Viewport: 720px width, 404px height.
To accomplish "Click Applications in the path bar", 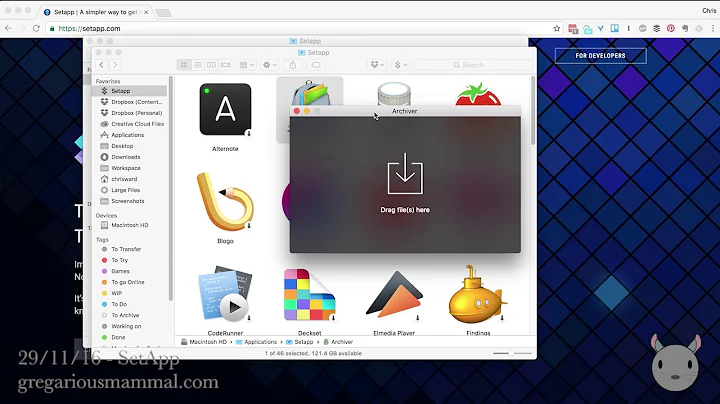I will (256, 342).
